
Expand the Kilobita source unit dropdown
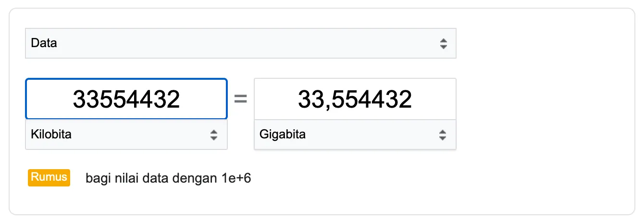(126, 135)
